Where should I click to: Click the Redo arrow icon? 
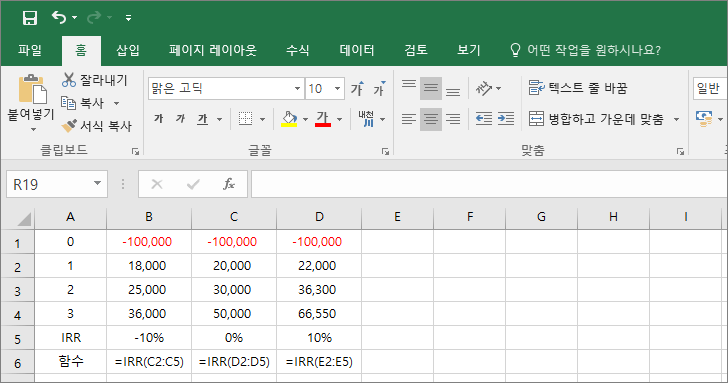94,18
